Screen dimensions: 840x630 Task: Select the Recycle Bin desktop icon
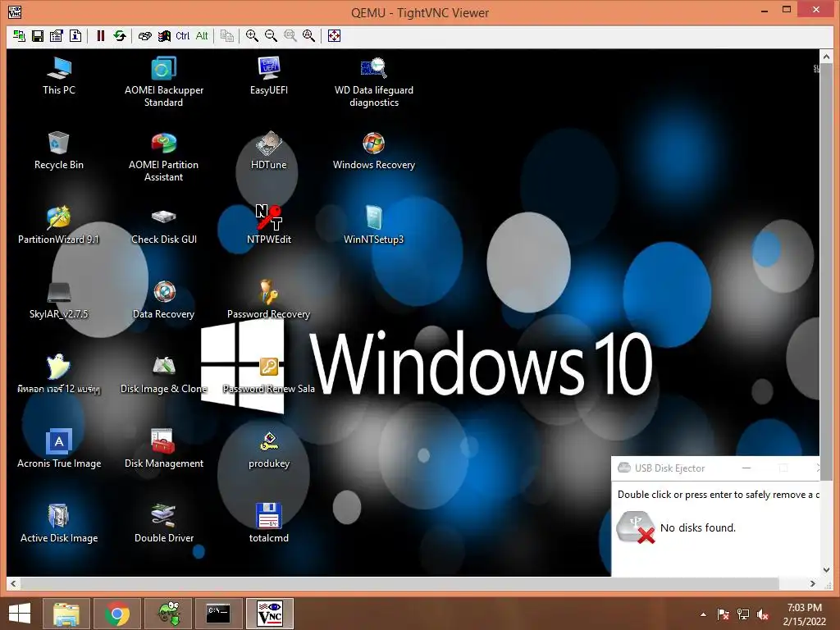coord(59,151)
